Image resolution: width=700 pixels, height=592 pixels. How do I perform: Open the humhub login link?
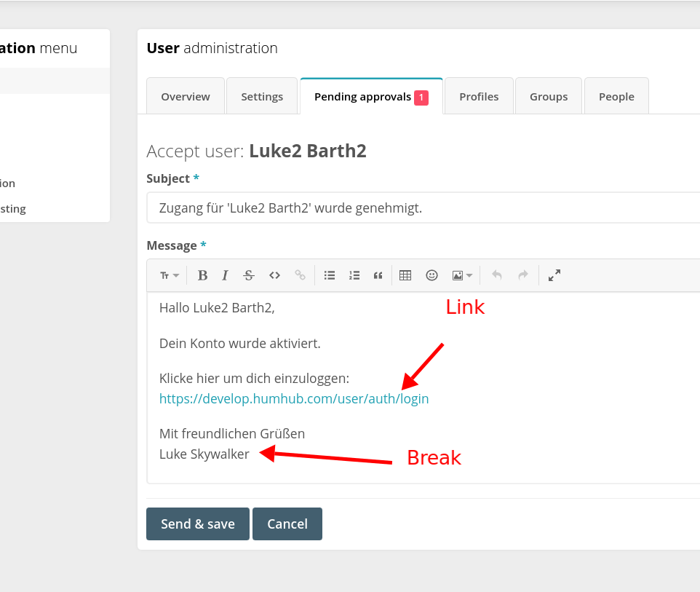point(294,398)
